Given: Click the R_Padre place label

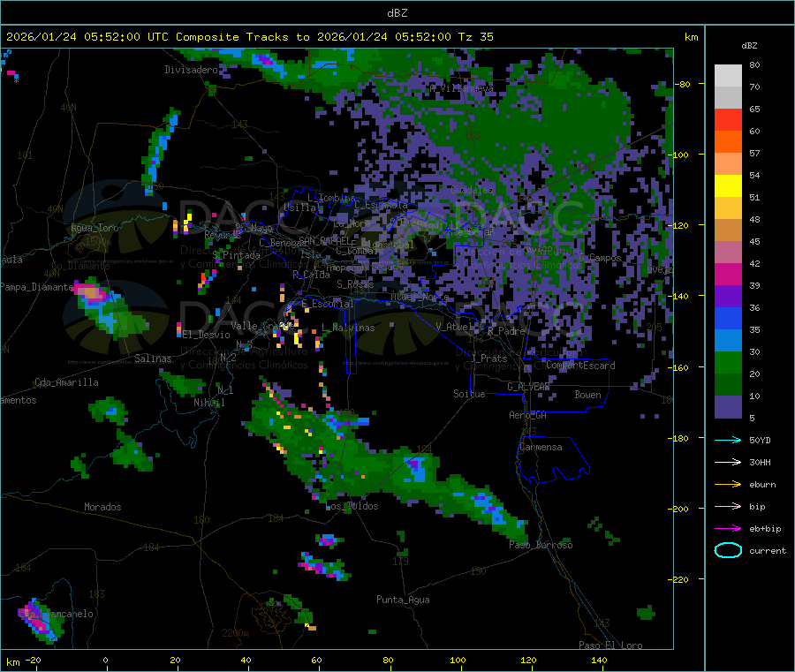Looking at the screenshot, I should (x=506, y=331).
